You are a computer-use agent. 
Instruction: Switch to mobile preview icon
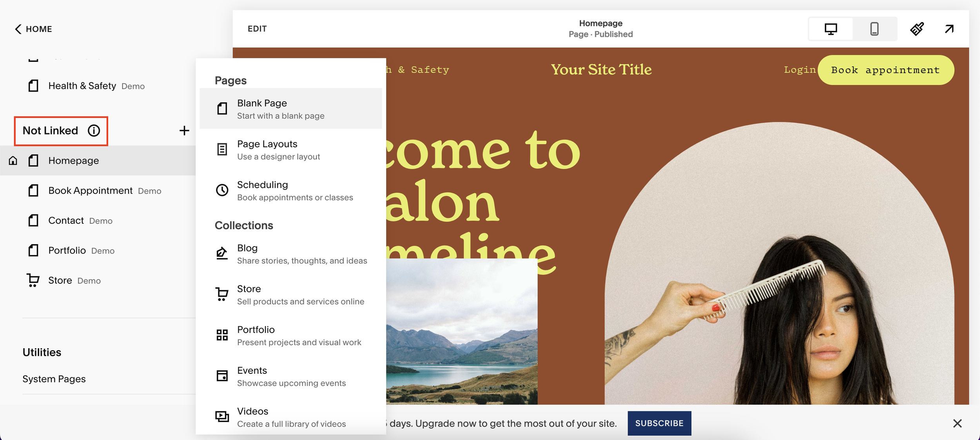pyautogui.click(x=875, y=29)
